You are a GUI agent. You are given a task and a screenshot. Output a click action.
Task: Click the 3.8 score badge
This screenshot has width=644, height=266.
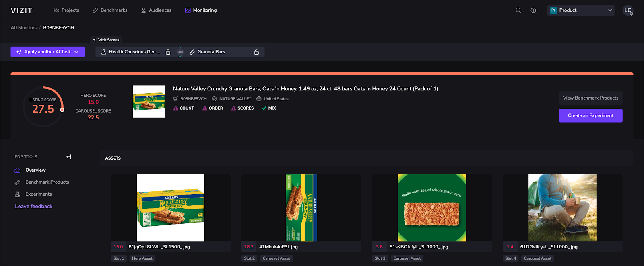pyautogui.click(x=379, y=247)
